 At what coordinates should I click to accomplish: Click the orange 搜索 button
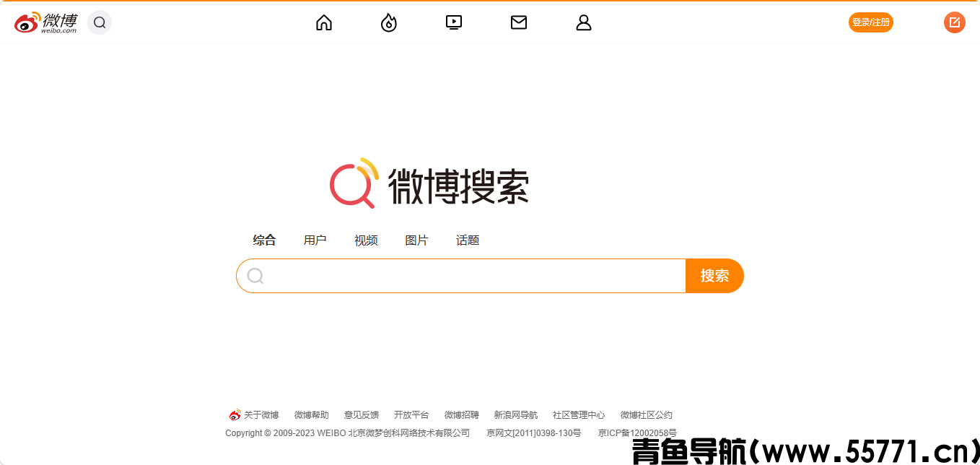click(x=714, y=276)
